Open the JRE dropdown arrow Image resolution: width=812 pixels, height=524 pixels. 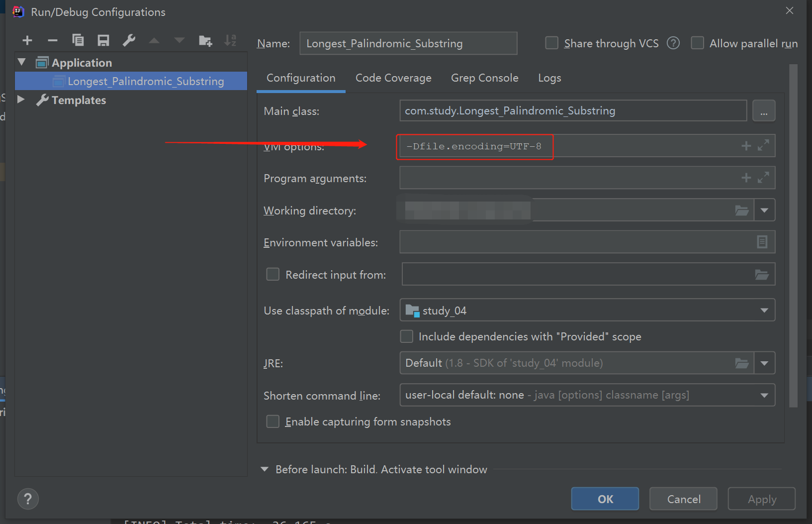(x=764, y=363)
